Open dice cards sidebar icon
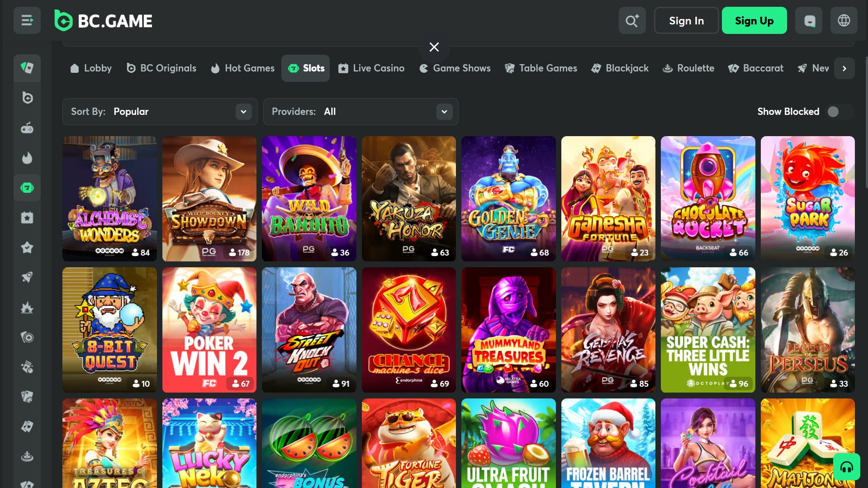Image resolution: width=868 pixels, height=488 pixels. (27, 367)
